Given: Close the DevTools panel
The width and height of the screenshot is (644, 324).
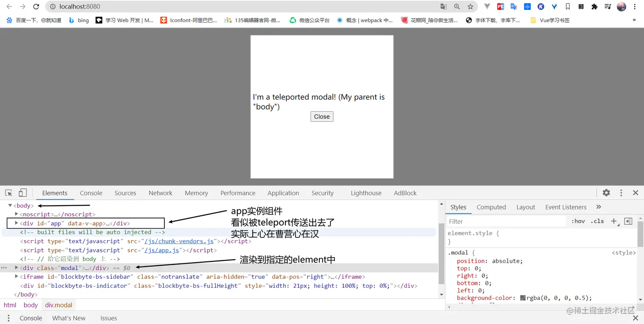Looking at the screenshot, I should point(635,193).
